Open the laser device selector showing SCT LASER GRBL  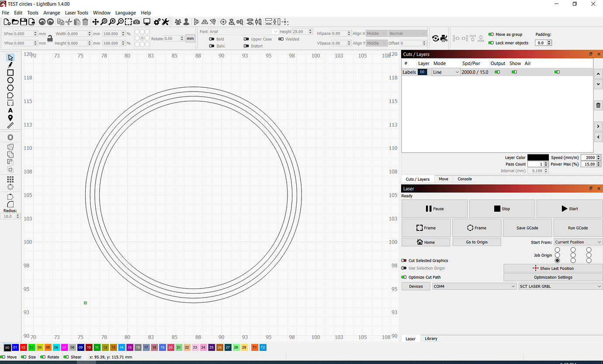(x=561, y=286)
